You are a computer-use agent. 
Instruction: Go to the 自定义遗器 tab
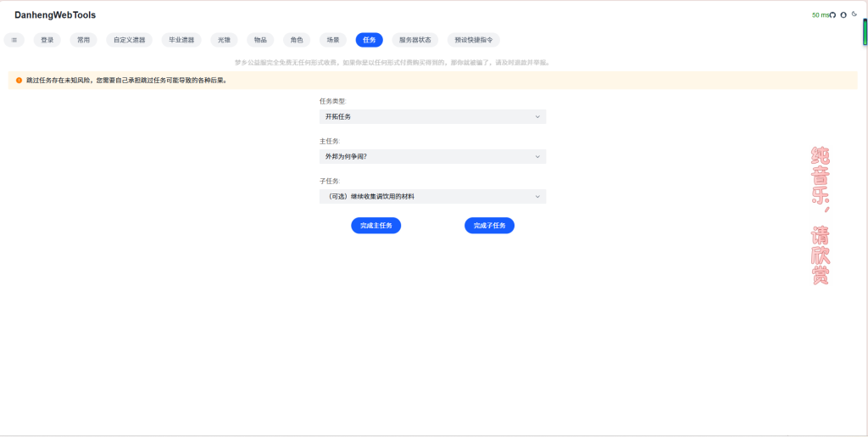(129, 40)
